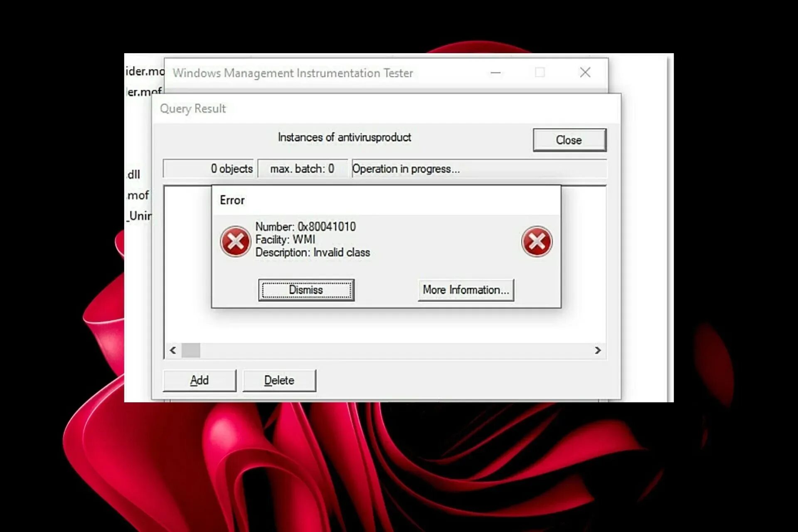Click the 'Description: Invalid class' error text
The image size is (798, 532).
[313, 253]
